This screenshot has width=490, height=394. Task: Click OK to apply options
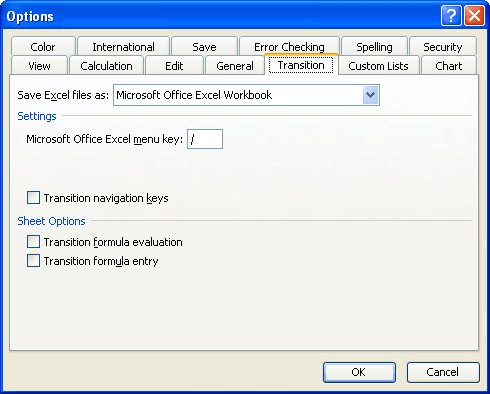tap(359, 372)
